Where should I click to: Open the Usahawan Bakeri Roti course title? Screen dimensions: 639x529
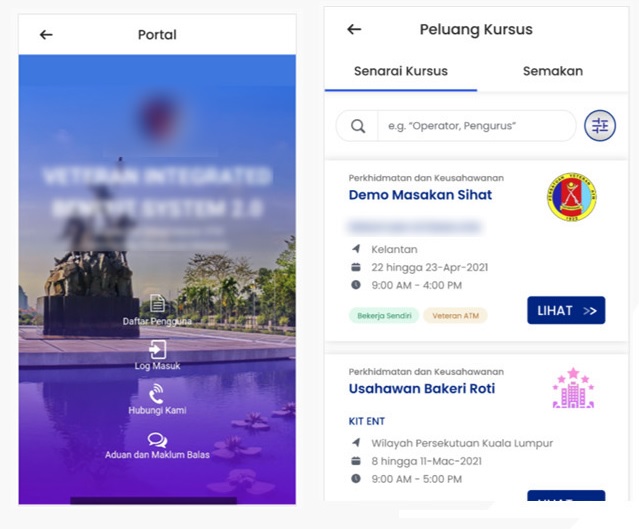click(421, 388)
